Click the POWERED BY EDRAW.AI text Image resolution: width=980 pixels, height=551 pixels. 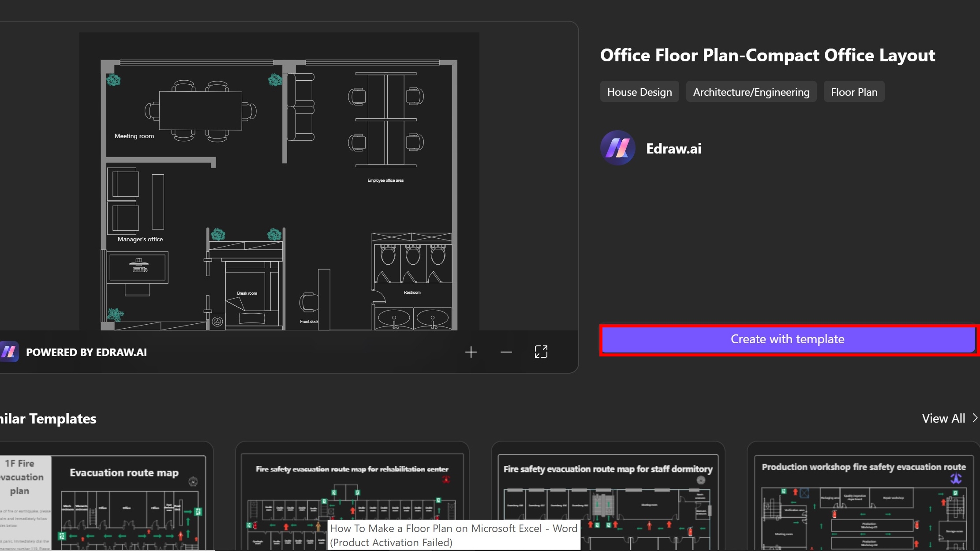86,352
